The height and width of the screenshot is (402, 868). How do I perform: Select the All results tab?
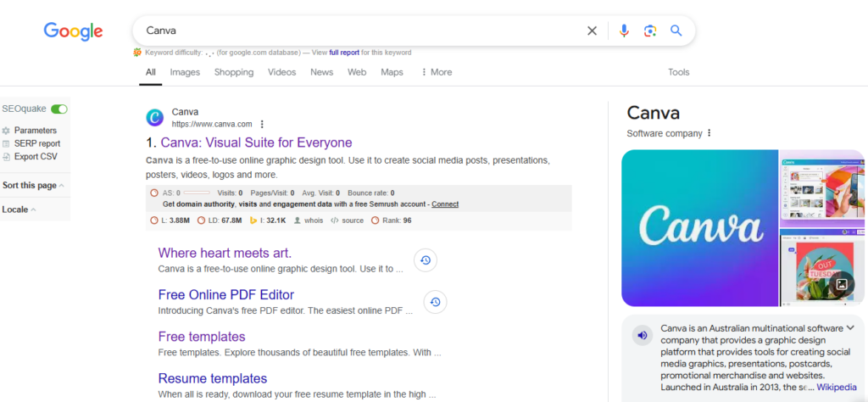(151, 72)
